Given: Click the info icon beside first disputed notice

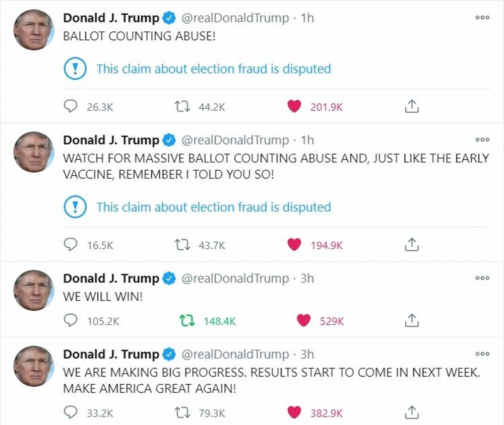Looking at the screenshot, I should coord(76,68).
